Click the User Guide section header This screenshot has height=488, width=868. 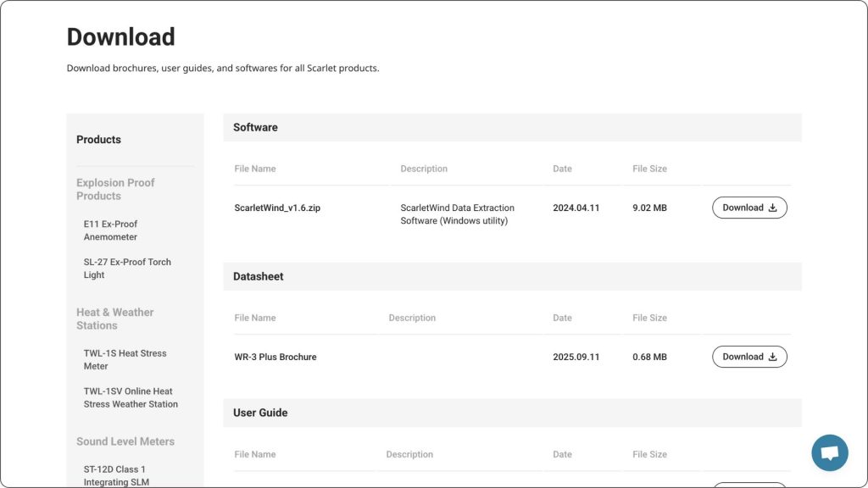point(260,413)
